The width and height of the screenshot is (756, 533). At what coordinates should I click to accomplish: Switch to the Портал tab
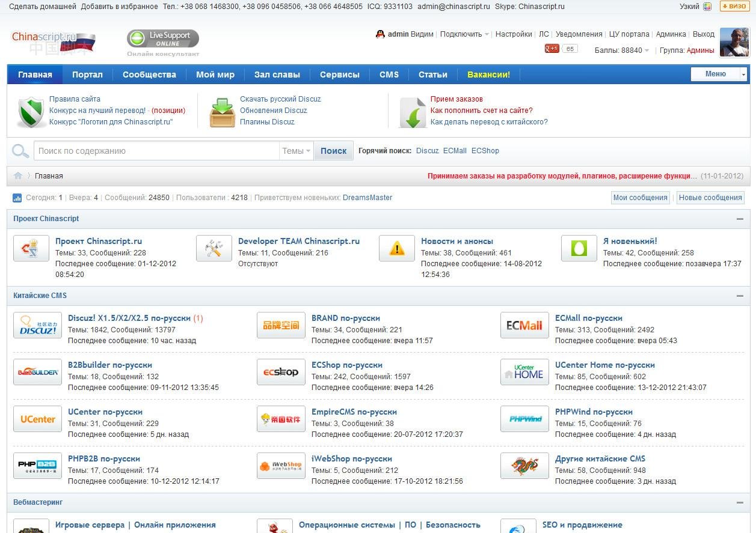point(87,75)
